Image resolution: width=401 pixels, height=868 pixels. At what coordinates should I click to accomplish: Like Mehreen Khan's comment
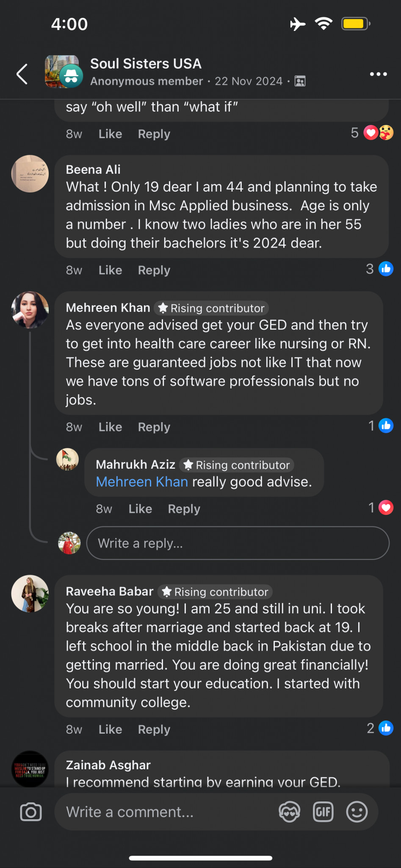point(110,427)
